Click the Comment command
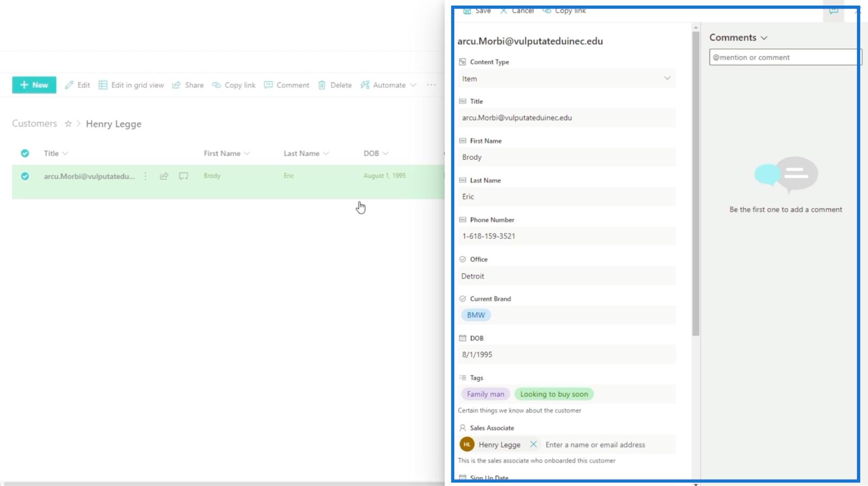Screen dimensions: 868x486 [x=286, y=85]
